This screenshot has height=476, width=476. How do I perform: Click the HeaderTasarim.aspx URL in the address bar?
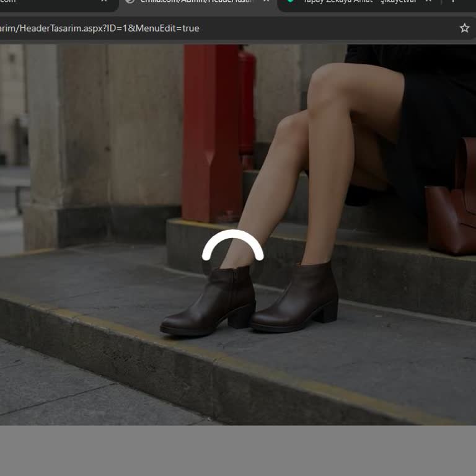(100, 29)
